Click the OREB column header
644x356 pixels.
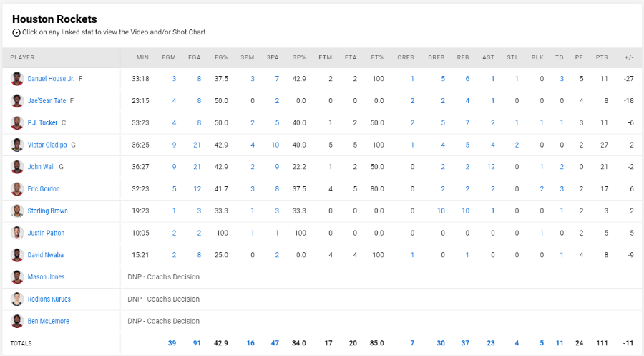tap(406, 57)
